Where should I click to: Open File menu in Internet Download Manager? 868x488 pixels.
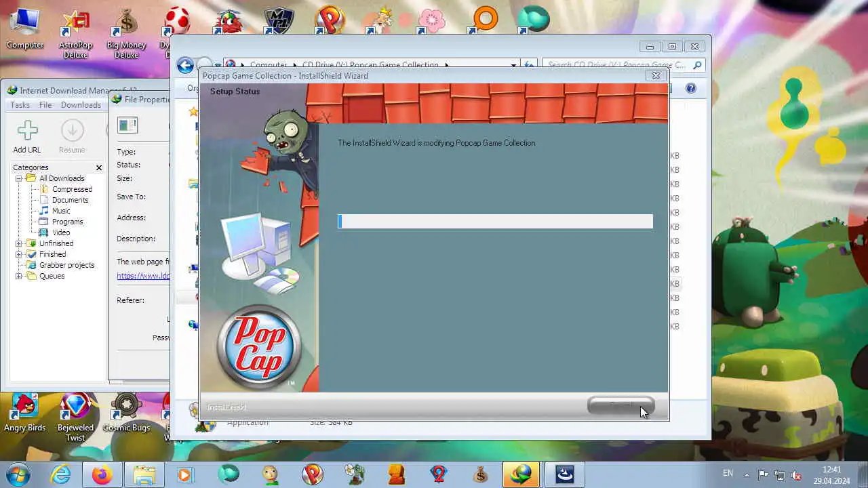pyautogui.click(x=45, y=105)
